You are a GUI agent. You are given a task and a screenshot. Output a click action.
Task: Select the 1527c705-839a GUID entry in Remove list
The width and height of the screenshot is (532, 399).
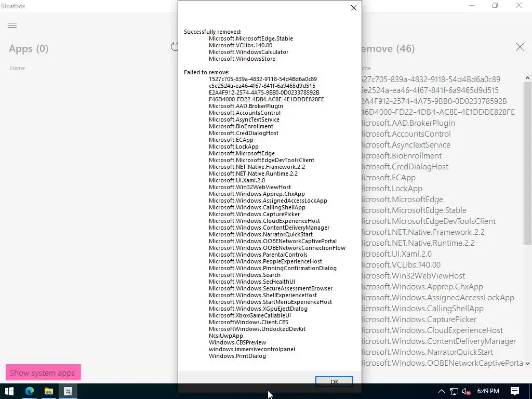click(x=431, y=79)
